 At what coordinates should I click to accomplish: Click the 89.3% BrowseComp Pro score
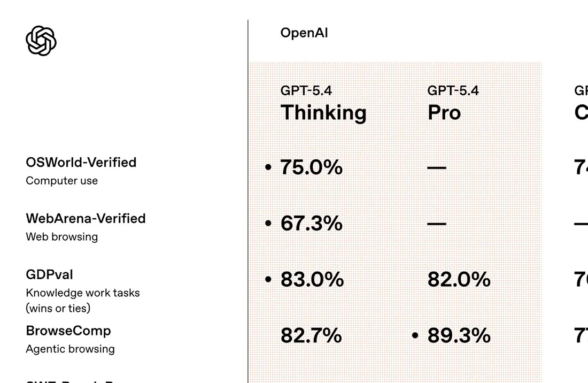(x=459, y=336)
